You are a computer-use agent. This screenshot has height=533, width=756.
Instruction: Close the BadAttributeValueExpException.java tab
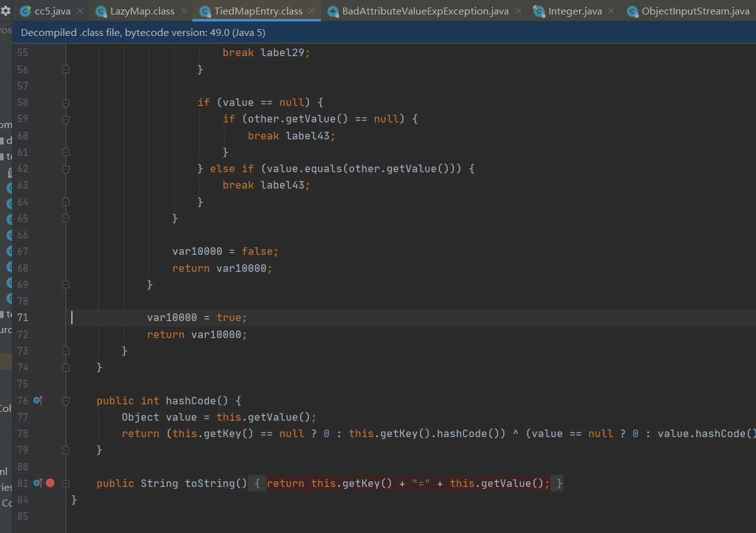point(518,11)
